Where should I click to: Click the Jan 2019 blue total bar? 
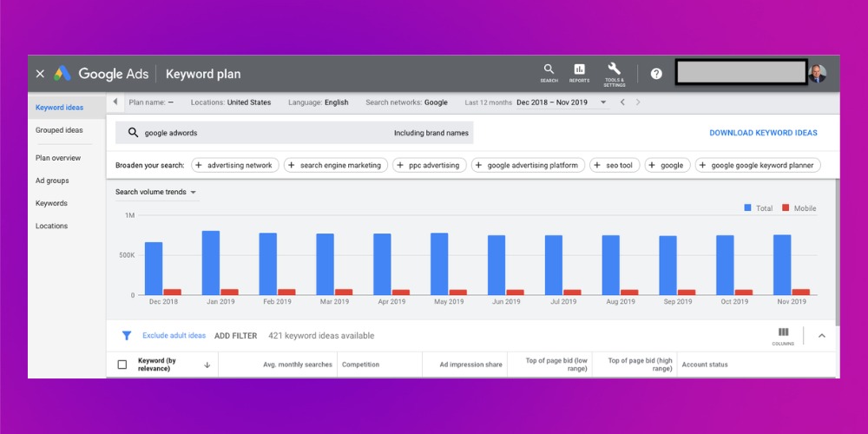click(211, 263)
